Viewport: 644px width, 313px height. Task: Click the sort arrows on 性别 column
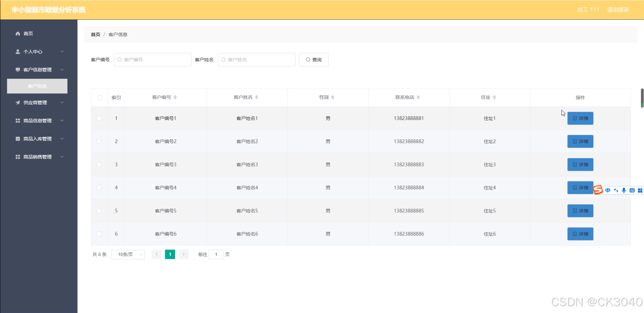[333, 97]
